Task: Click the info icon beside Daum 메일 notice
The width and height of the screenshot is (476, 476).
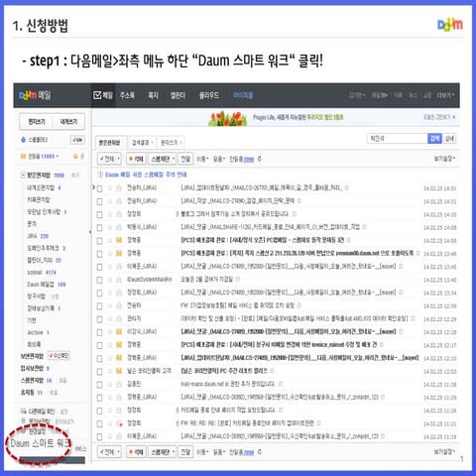Action: 100,175
